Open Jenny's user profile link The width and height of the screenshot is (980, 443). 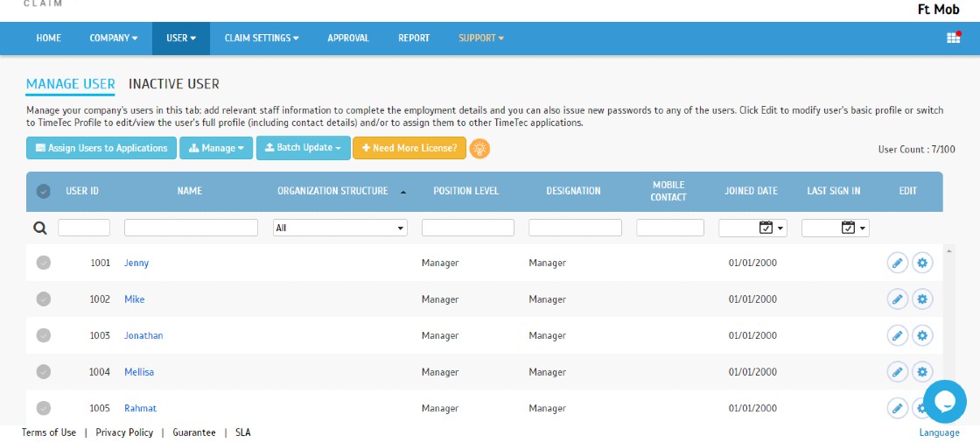click(136, 263)
